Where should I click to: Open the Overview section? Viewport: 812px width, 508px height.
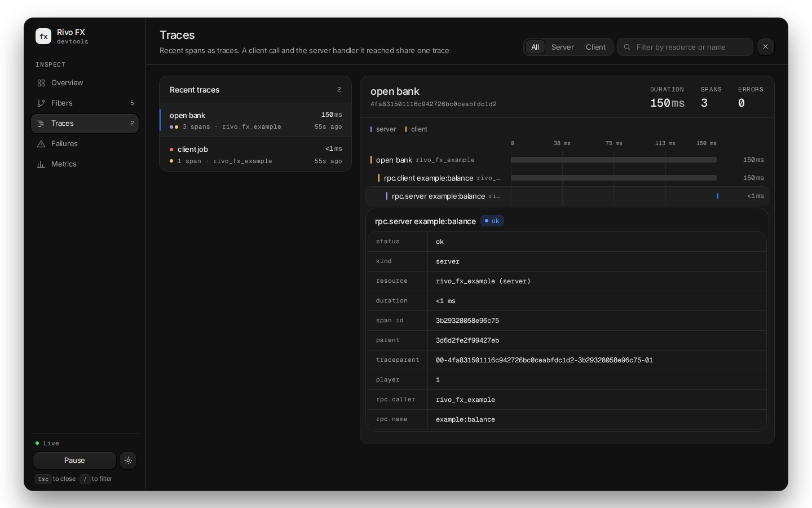(85, 83)
